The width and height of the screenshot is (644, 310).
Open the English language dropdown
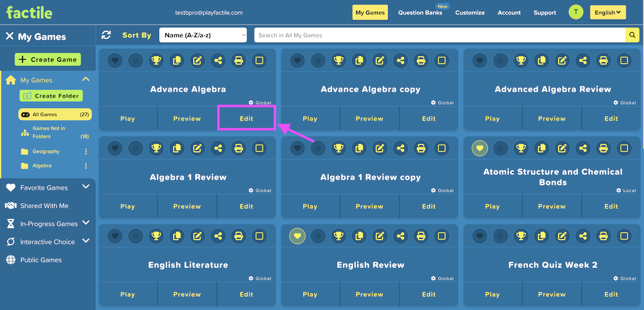pos(608,13)
